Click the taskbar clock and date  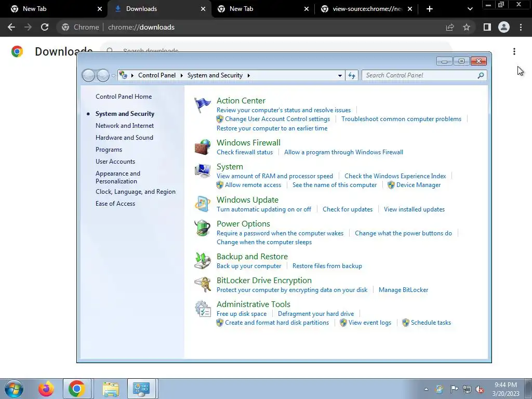click(x=506, y=389)
